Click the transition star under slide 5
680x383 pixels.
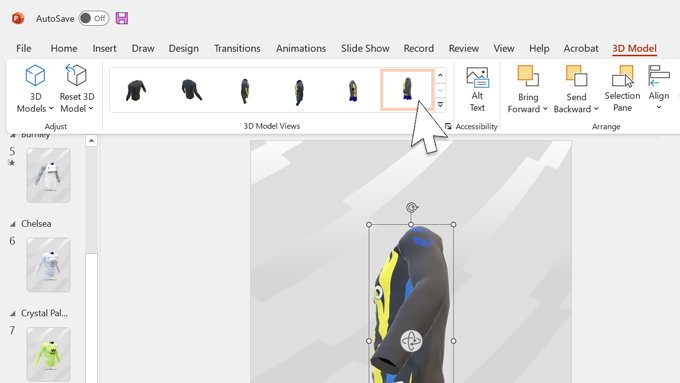(x=11, y=163)
